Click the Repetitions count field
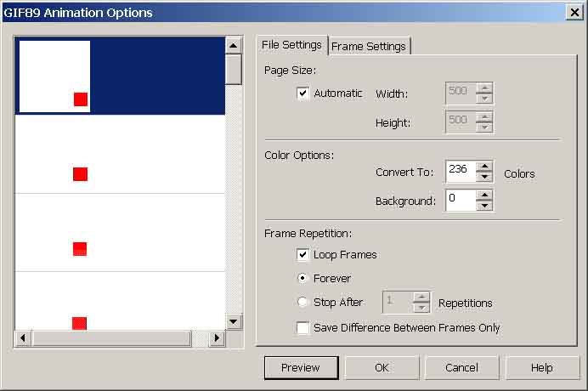 [x=398, y=302]
